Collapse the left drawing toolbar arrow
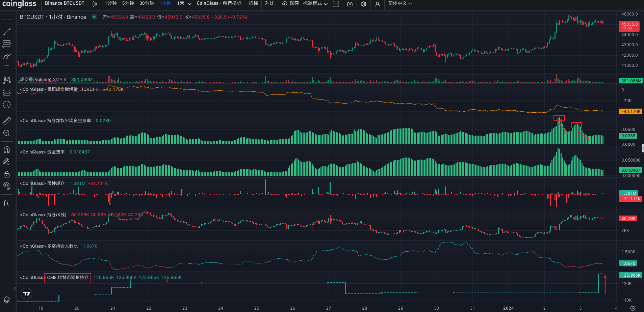This screenshot has width=644, height=312. [x=15, y=289]
